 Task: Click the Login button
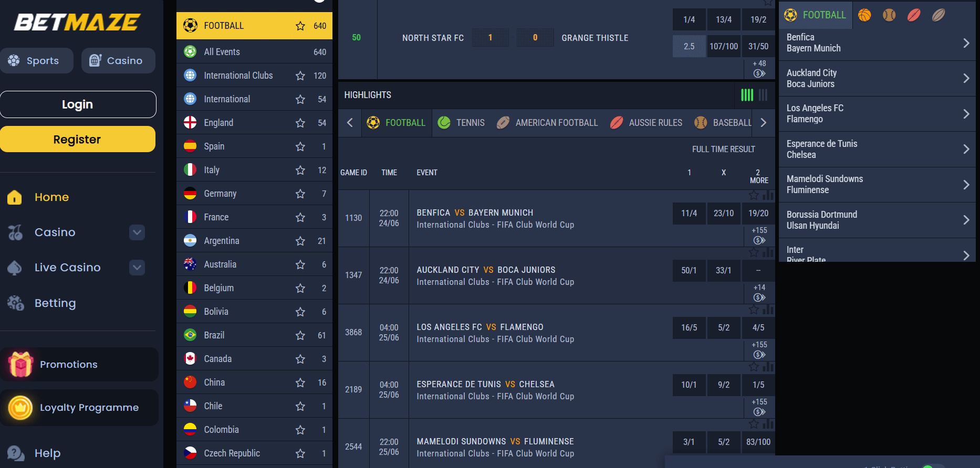pyautogui.click(x=78, y=104)
